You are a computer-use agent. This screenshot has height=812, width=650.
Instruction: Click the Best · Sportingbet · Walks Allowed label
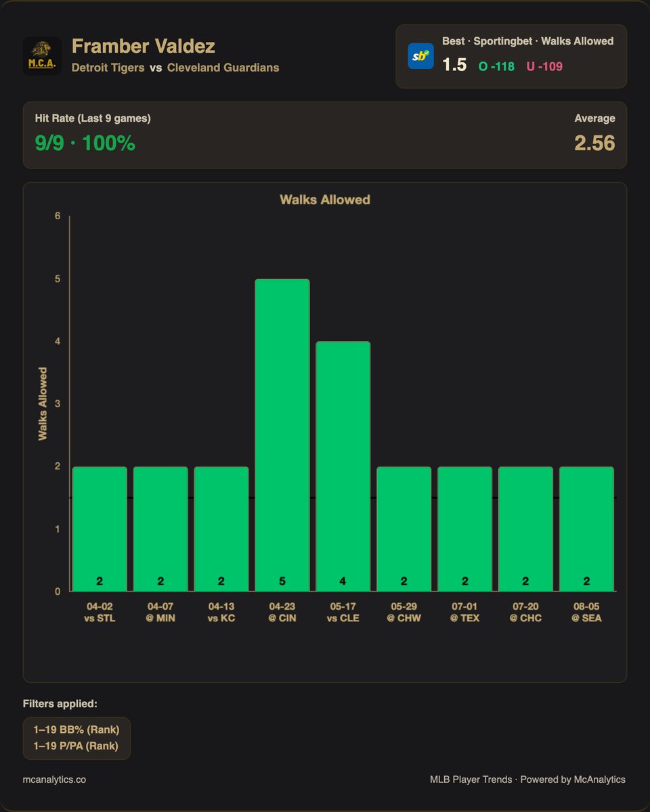(x=528, y=41)
